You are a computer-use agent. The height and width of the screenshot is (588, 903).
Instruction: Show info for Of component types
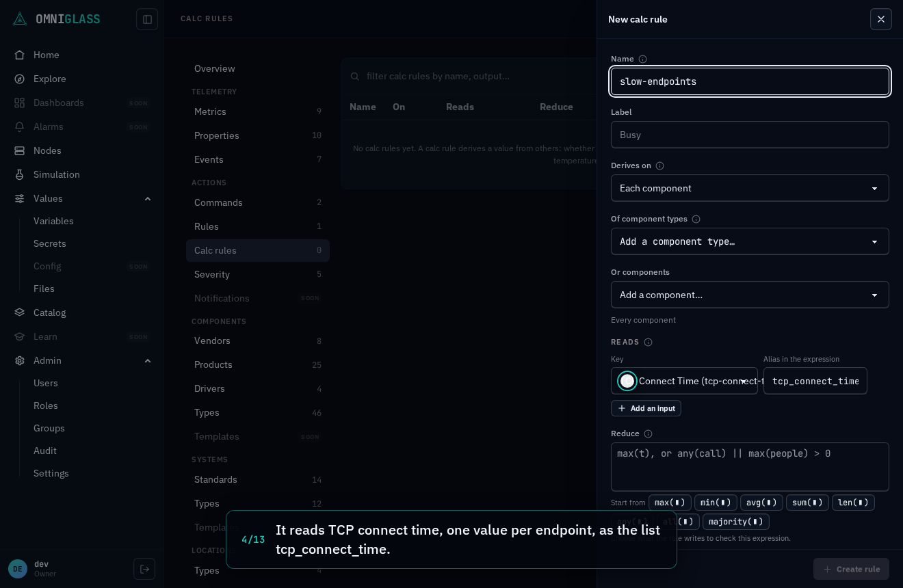pyautogui.click(x=696, y=219)
